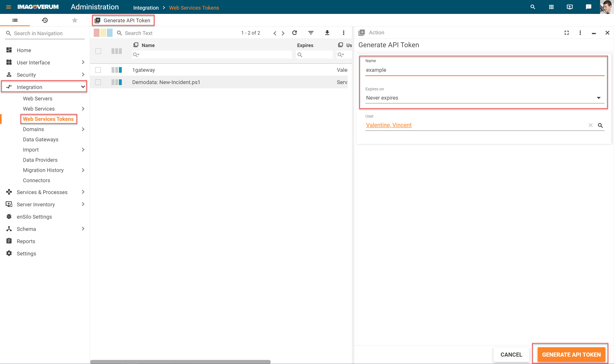Clear the Valentine, Vincent user field
This screenshot has height=364, width=614.
590,125
